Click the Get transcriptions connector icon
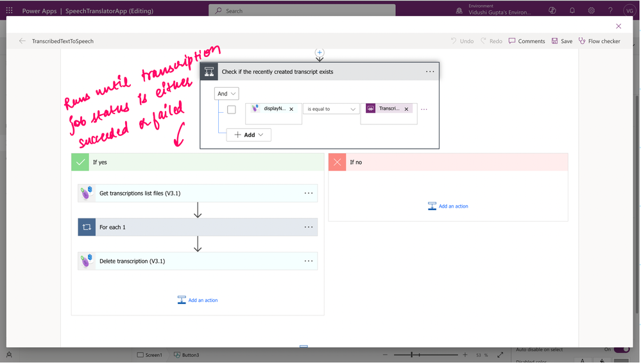This screenshot has height=364, width=641. pos(87,193)
